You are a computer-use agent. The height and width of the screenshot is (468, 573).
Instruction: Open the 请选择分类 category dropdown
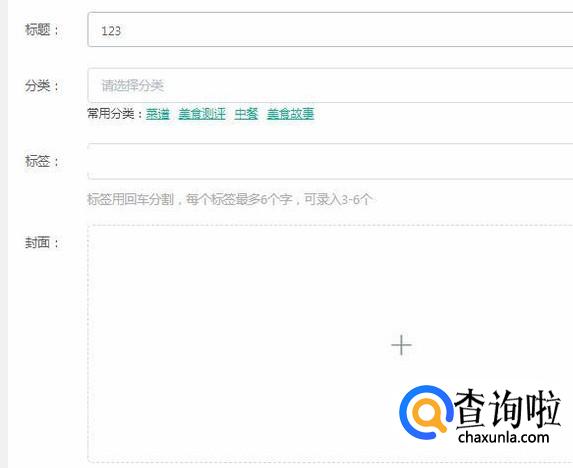[330, 85]
